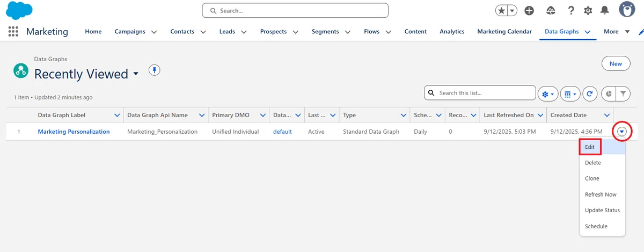Click the New button
This screenshot has height=252, width=644.
pyautogui.click(x=616, y=63)
